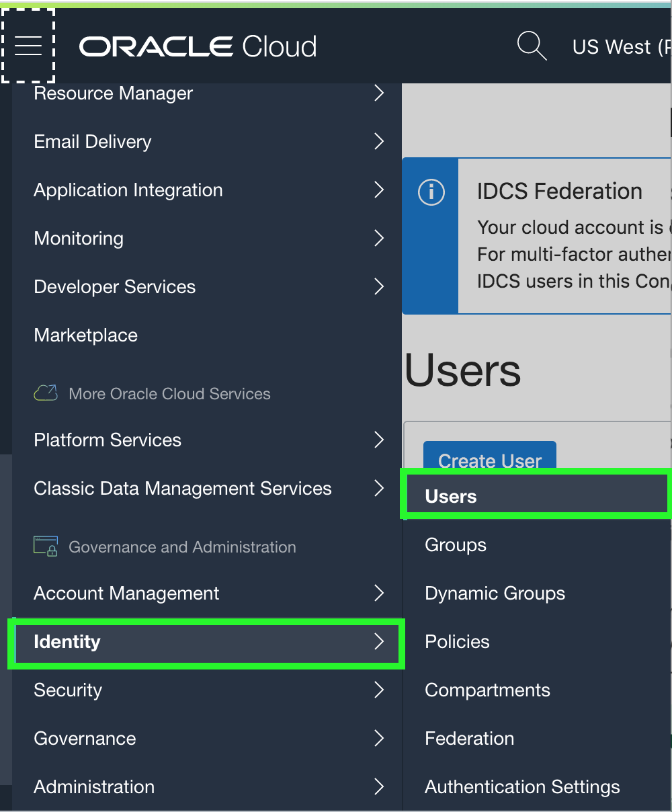This screenshot has height=812, width=672.
Task: Open Platform Services menu entry
Action: coord(108,440)
